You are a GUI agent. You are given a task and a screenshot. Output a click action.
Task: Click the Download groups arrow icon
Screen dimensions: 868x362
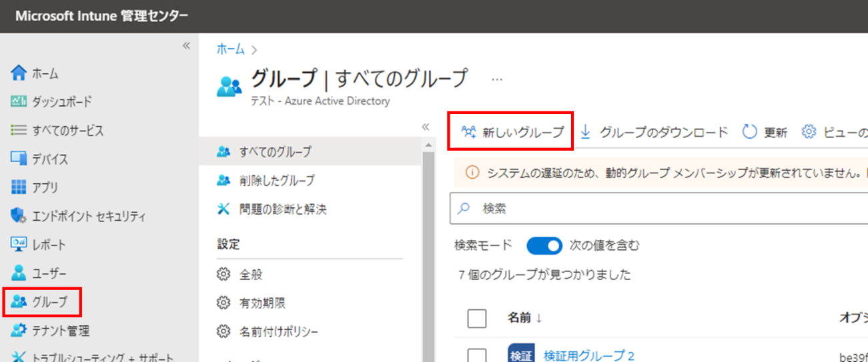click(586, 132)
